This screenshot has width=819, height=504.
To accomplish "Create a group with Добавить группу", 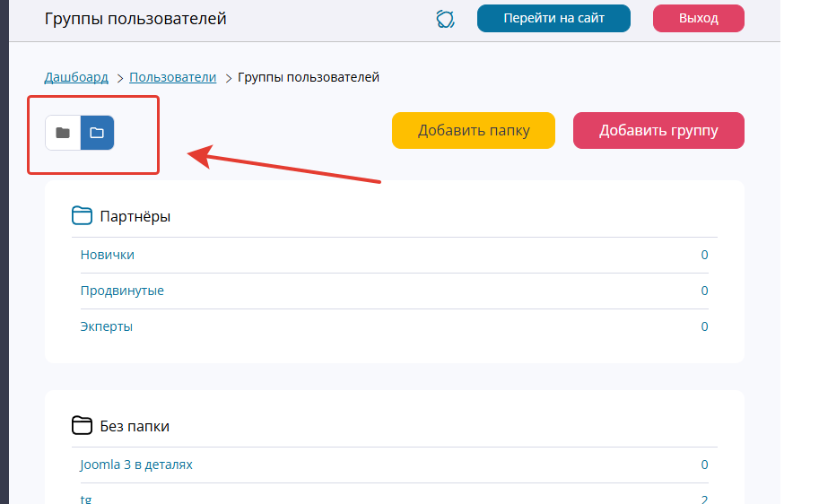I will point(658,130).
